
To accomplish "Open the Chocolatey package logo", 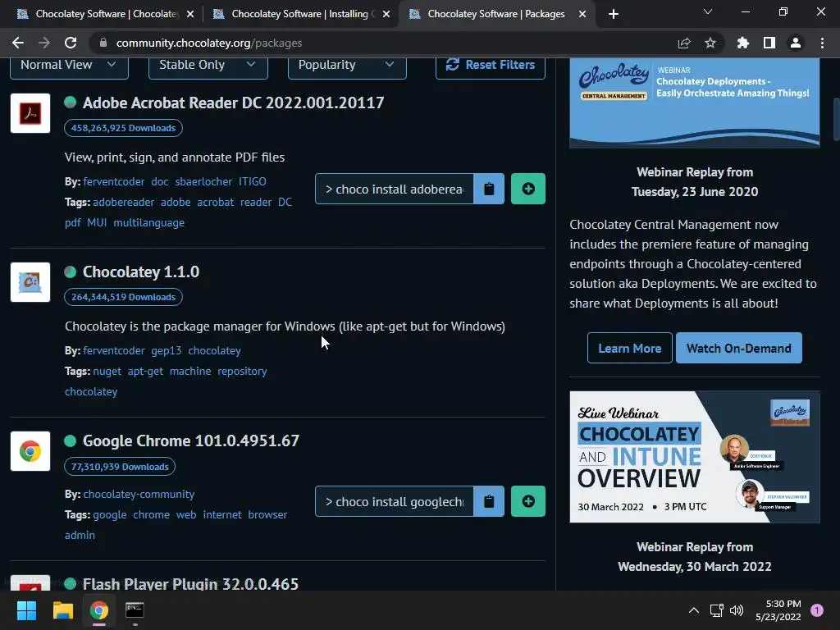I will [x=30, y=282].
